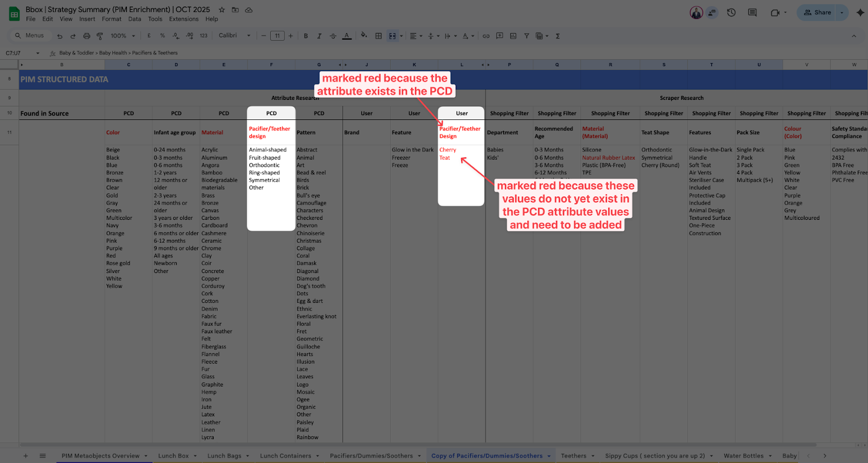Click the Functions sigma icon
Image resolution: width=868 pixels, height=463 pixels.
558,36
